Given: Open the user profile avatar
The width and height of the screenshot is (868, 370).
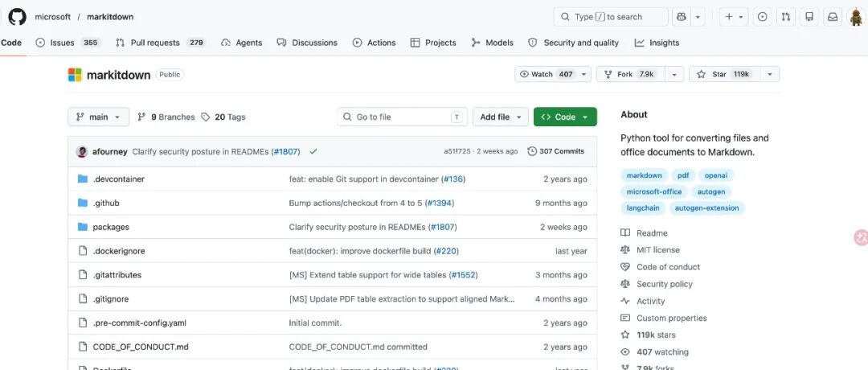Looking at the screenshot, I should (x=857, y=17).
